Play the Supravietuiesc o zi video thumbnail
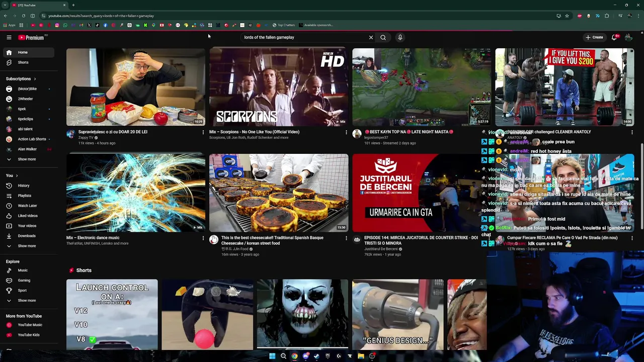This screenshot has width=644, height=362. (136, 87)
